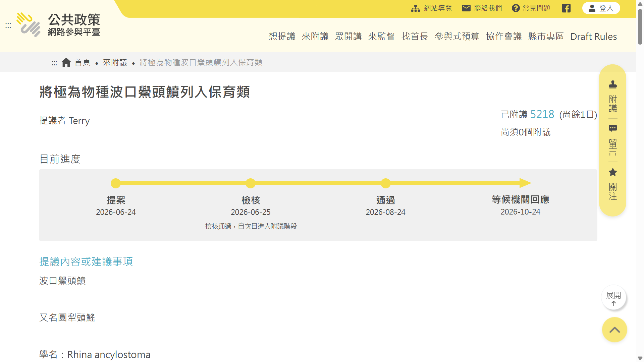Click the 等候機關回應 stage label

coord(520,199)
